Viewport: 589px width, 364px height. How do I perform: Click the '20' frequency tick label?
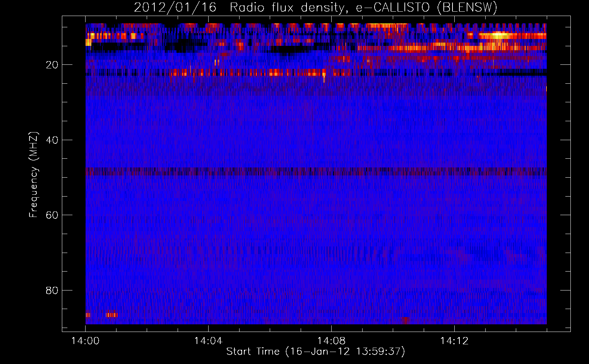pos(52,65)
